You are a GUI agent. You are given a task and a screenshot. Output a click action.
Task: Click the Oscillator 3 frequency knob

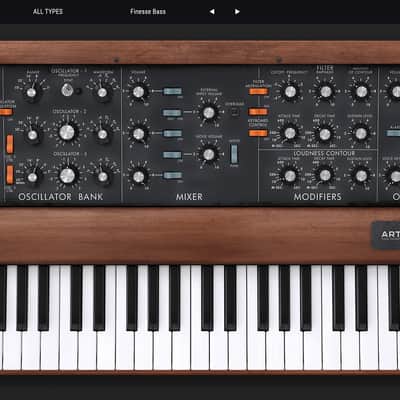(67, 175)
